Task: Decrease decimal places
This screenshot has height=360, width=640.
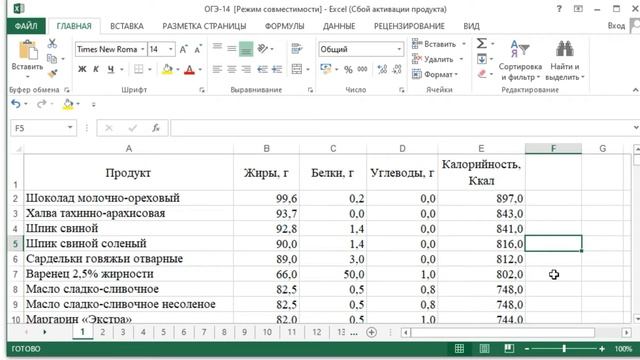Action: 397,69
